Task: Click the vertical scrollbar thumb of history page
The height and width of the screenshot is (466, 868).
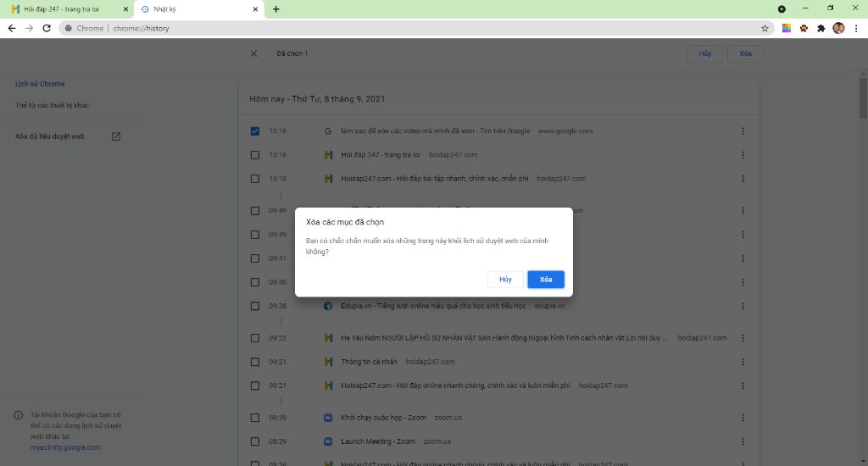Action: [x=863, y=97]
